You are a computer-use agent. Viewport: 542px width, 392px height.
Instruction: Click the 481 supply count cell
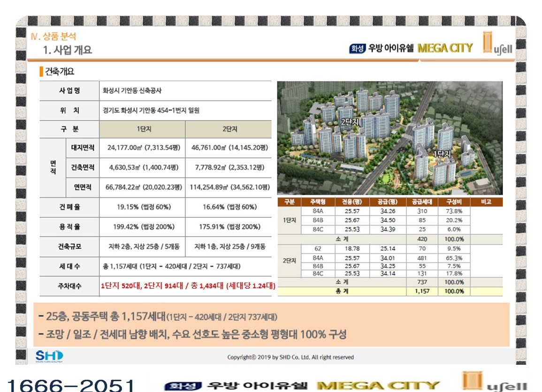click(422, 258)
